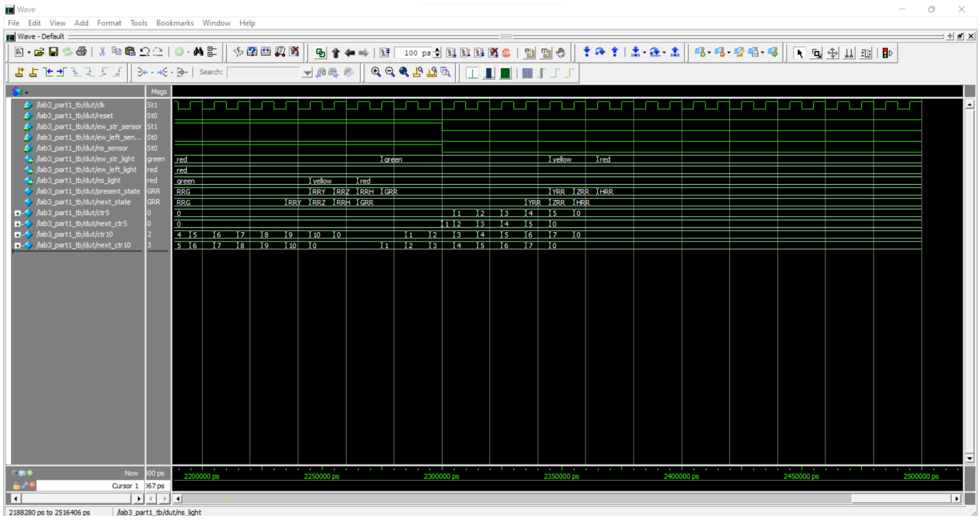Toggle the traffic light icon
This screenshot has height=520, width=980.
887,53
